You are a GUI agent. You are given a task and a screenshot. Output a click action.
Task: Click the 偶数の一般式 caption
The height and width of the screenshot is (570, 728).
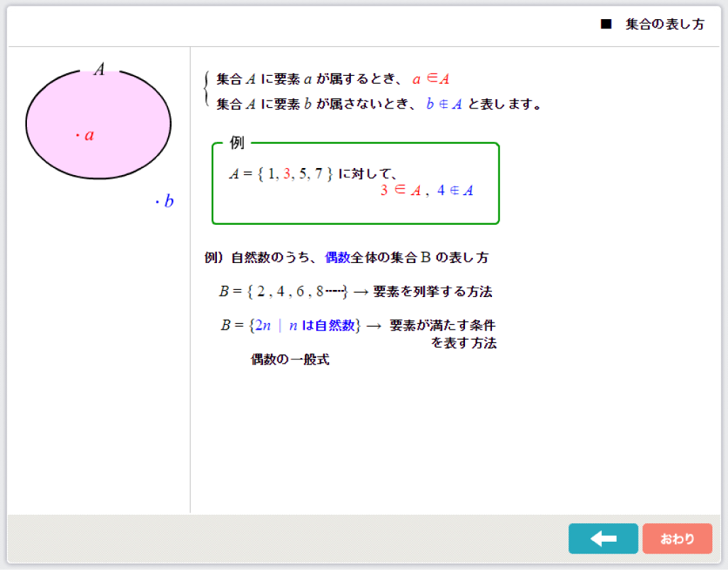(x=290, y=359)
